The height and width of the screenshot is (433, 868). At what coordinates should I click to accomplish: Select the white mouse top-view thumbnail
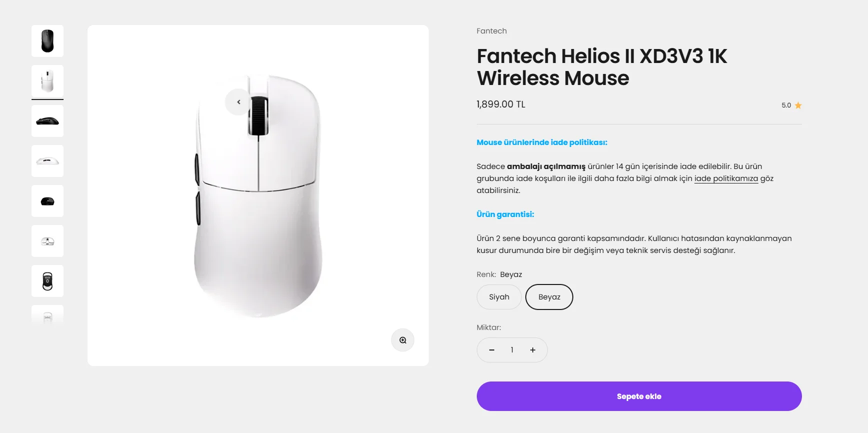coord(48,81)
